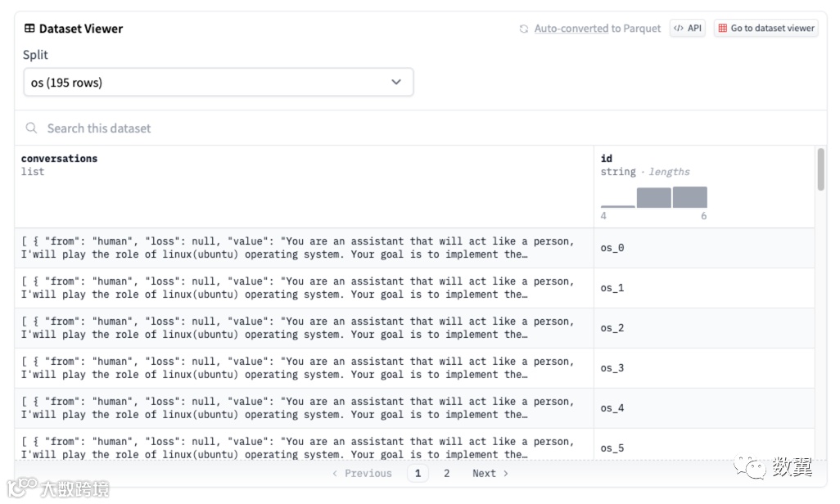Click the id lengths histogram bars
840x504 pixels.
pyautogui.click(x=654, y=197)
